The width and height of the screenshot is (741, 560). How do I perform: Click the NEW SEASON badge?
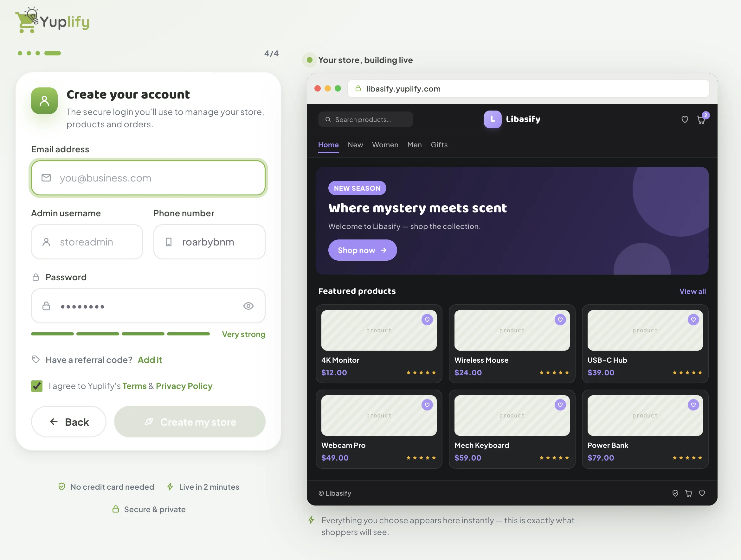tap(357, 188)
